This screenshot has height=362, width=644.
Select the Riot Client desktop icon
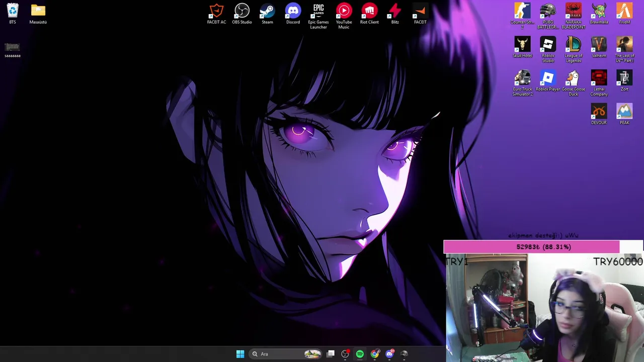[x=369, y=14]
